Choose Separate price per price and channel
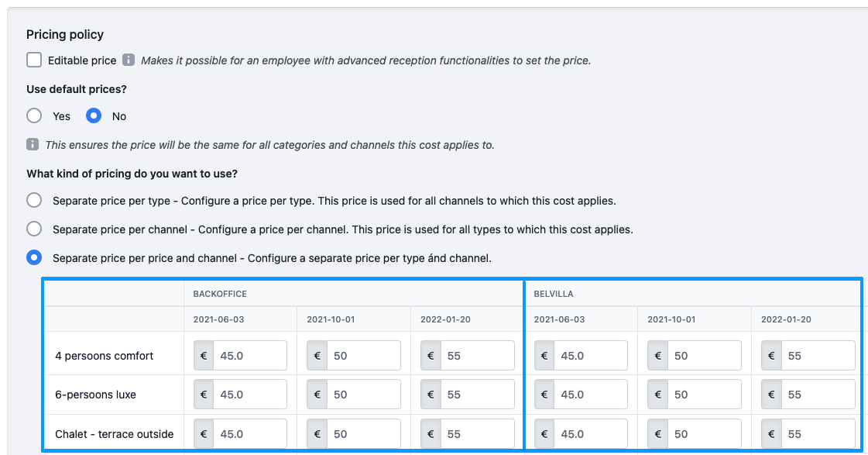The width and height of the screenshot is (868, 455). click(x=34, y=258)
